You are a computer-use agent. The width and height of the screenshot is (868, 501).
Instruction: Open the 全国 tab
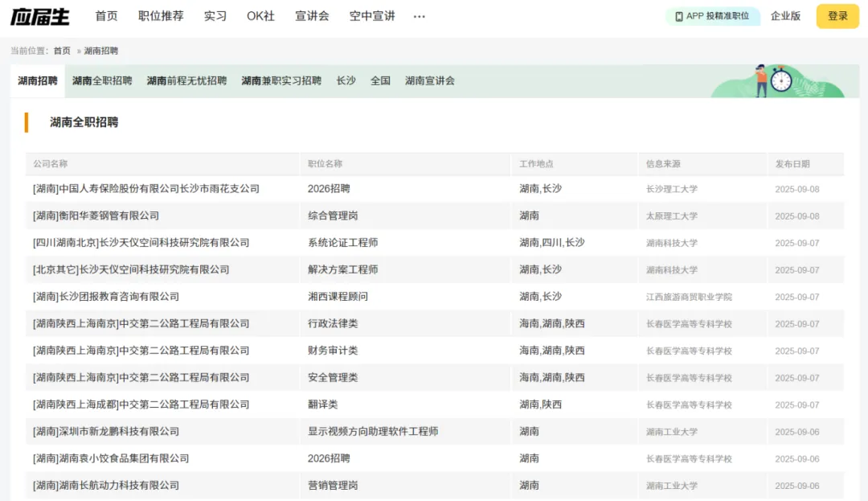coord(380,81)
